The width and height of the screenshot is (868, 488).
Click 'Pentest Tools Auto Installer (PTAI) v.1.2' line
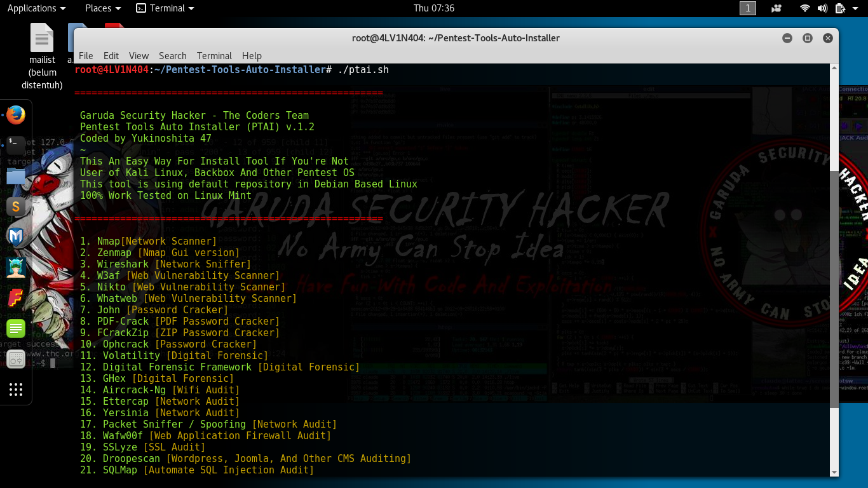point(197,127)
